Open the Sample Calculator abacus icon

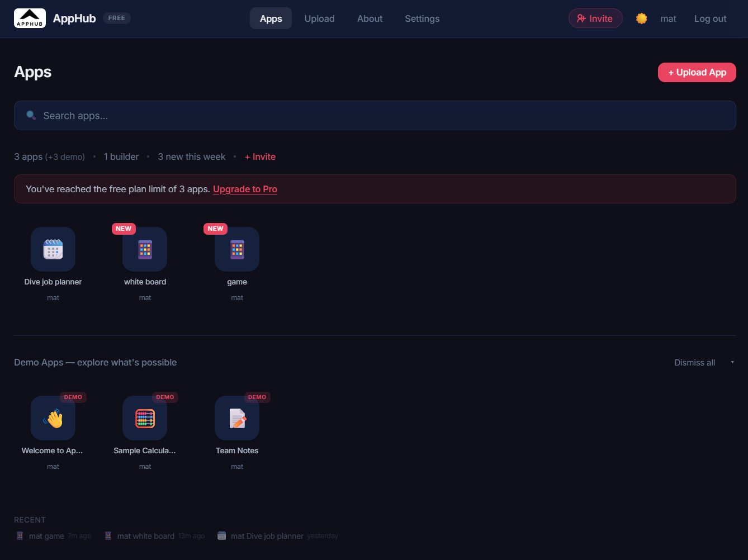click(x=145, y=418)
